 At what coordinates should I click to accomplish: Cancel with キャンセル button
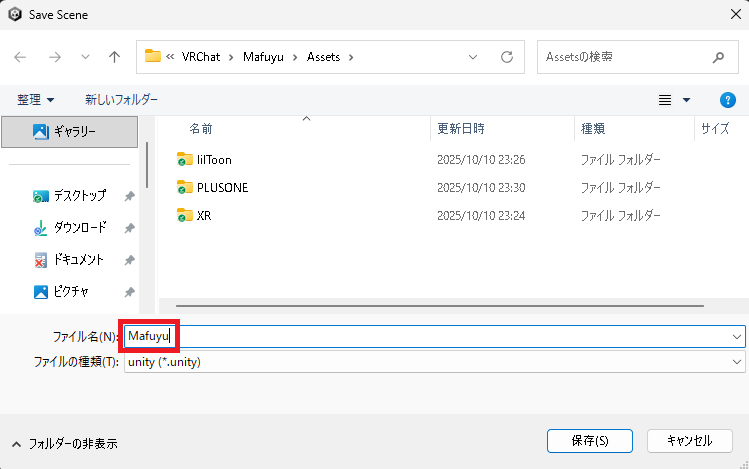[x=690, y=441]
